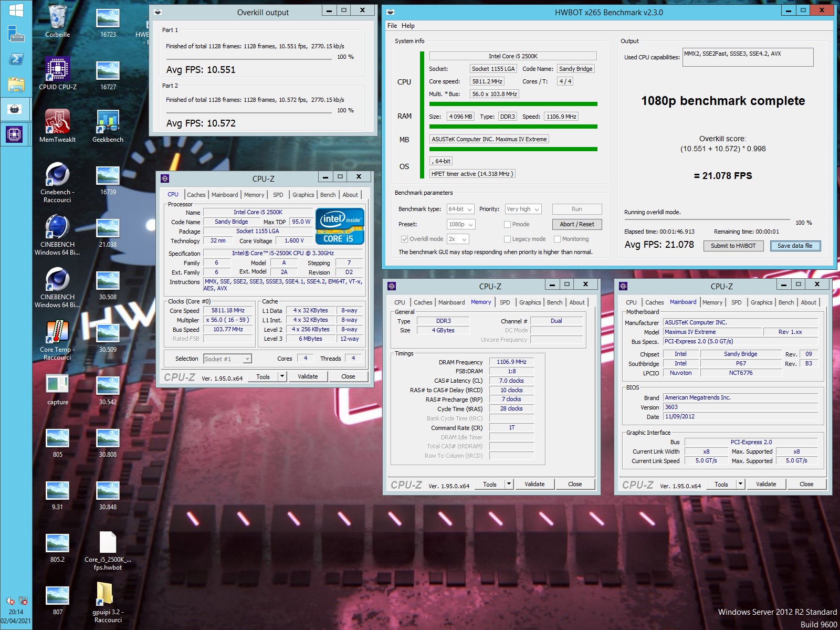Open the capture desktop icon
840x630 pixels.
pyautogui.click(x=57, y=389)
